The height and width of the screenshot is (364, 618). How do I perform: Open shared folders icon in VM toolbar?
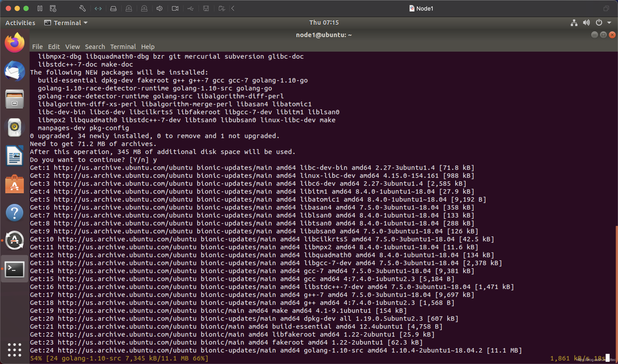(x=222, y=9)
